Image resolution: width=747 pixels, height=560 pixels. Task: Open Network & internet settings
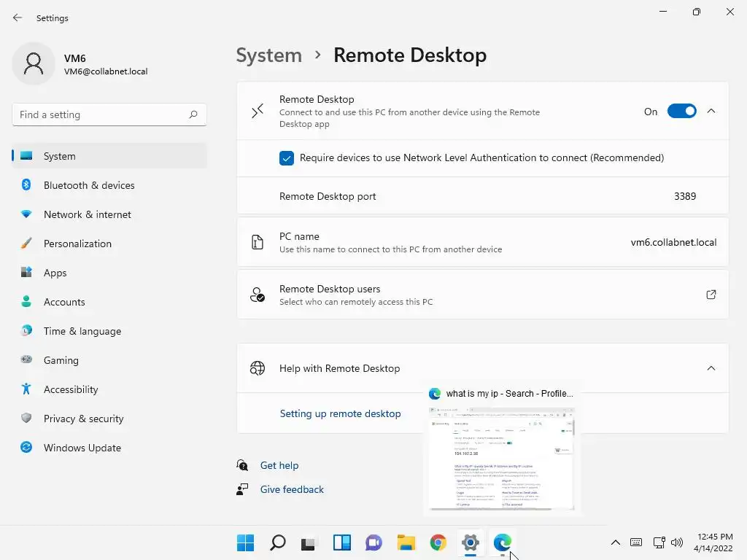pos(109,214)
